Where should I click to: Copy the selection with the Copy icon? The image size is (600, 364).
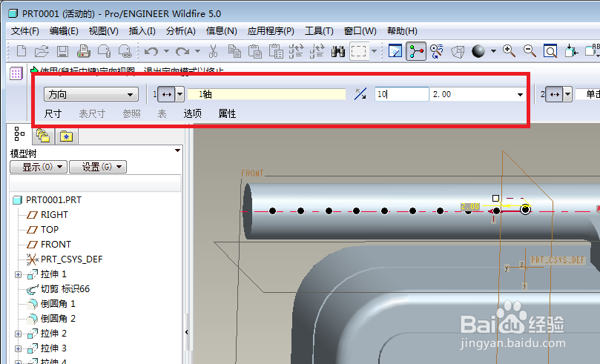[x=234, y=51]
